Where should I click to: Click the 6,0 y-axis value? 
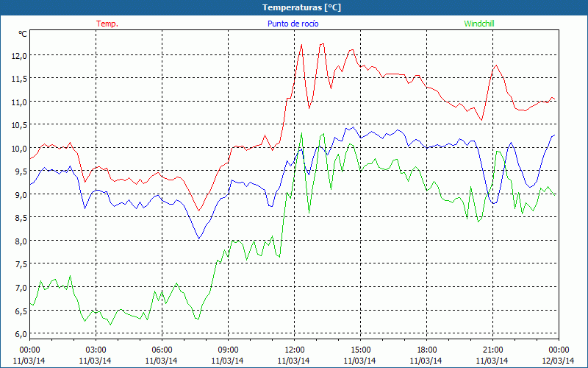(x=21, y=334)
